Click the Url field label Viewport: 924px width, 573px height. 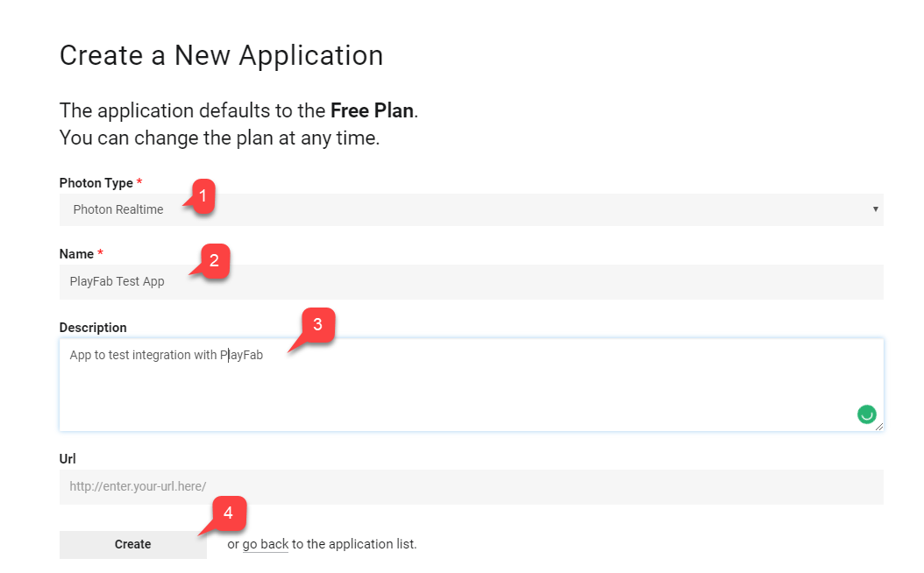[x=68, y=459]
